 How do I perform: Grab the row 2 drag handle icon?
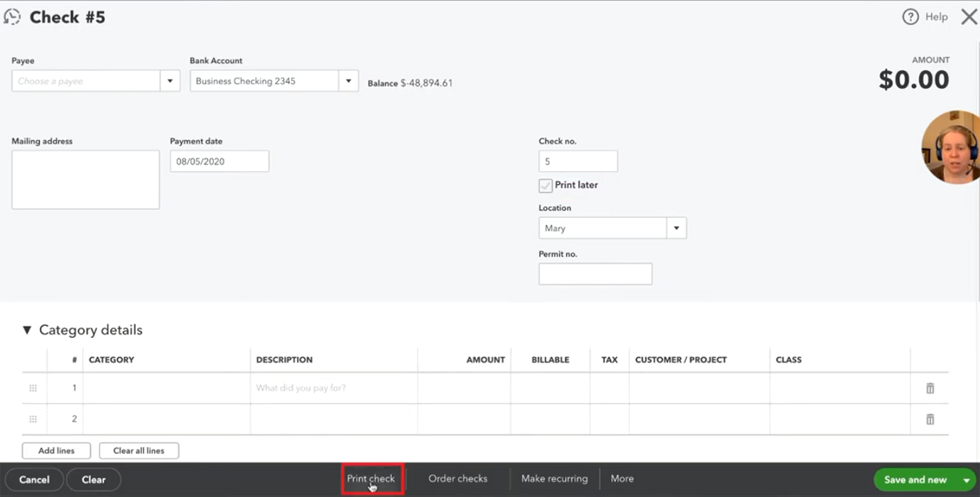(x=33, y=420)
